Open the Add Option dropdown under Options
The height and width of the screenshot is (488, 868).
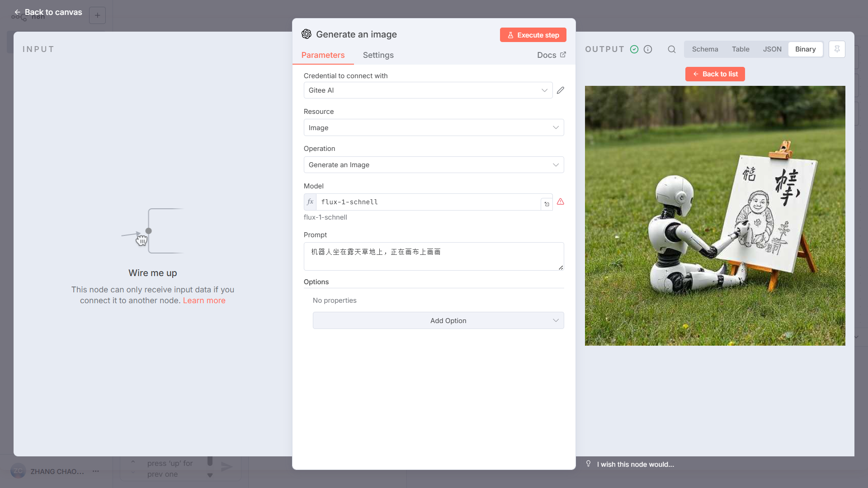pos(438,320)
